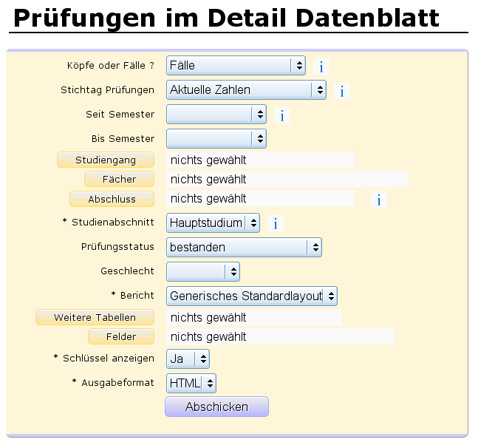Change Studienabschnitt from Hauptstudium
Screen dimensions: 478x448
pyautogui.click(x=213, y=223)
